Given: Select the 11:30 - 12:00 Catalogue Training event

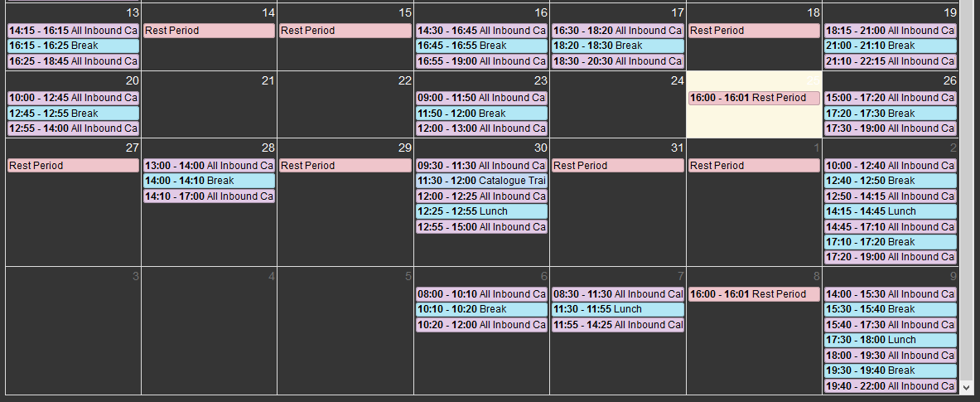Looking at the screenshot, I should pos(482,181).
